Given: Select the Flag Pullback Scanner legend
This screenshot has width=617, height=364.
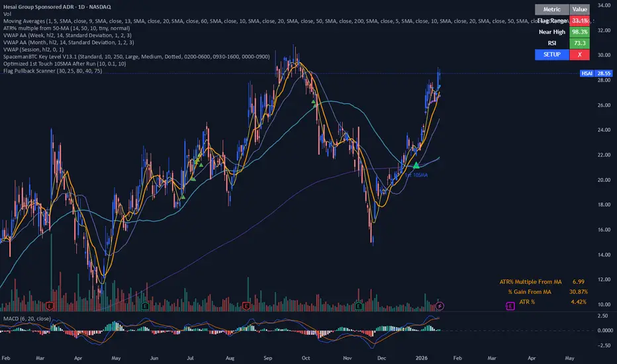Looking at the screenshot, I should click(53, 70).
